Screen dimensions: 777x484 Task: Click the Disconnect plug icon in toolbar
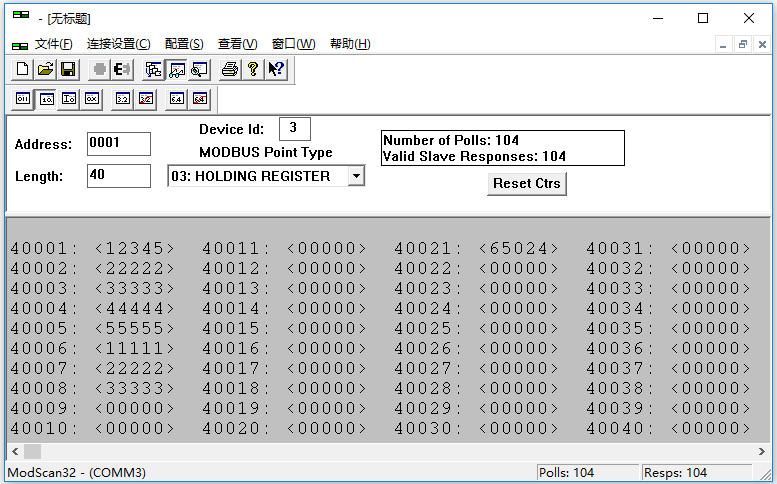123,69
